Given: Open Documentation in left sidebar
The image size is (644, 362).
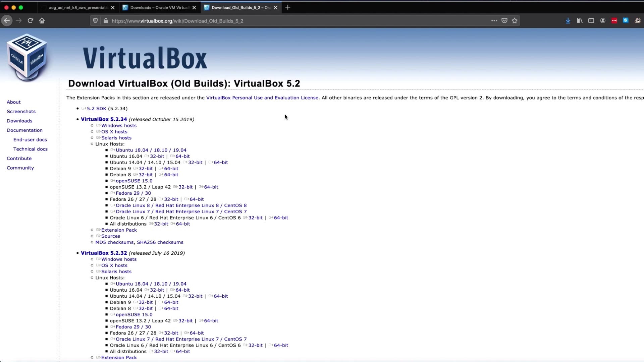Looking at the screenshot, I should [x=24, y=130].
